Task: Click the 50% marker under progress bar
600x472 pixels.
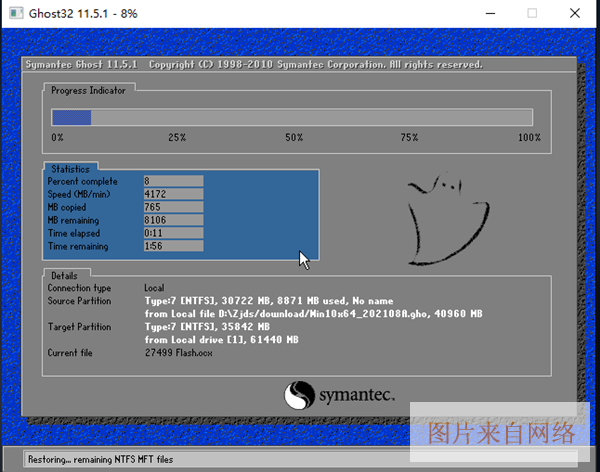Action: [294, 137]
